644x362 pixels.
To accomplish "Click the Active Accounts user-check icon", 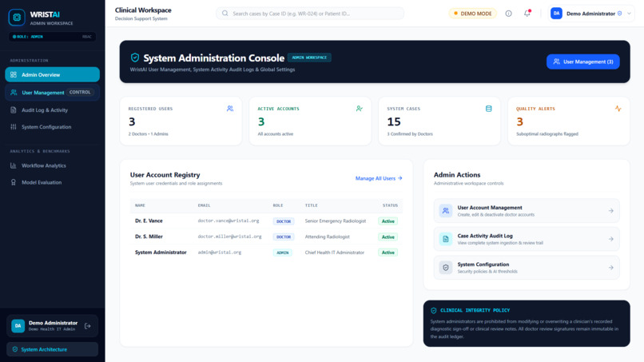I will pos(360,109).
